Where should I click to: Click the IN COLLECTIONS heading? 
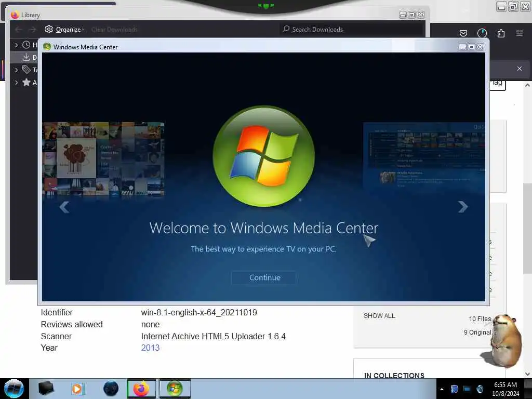394,376
